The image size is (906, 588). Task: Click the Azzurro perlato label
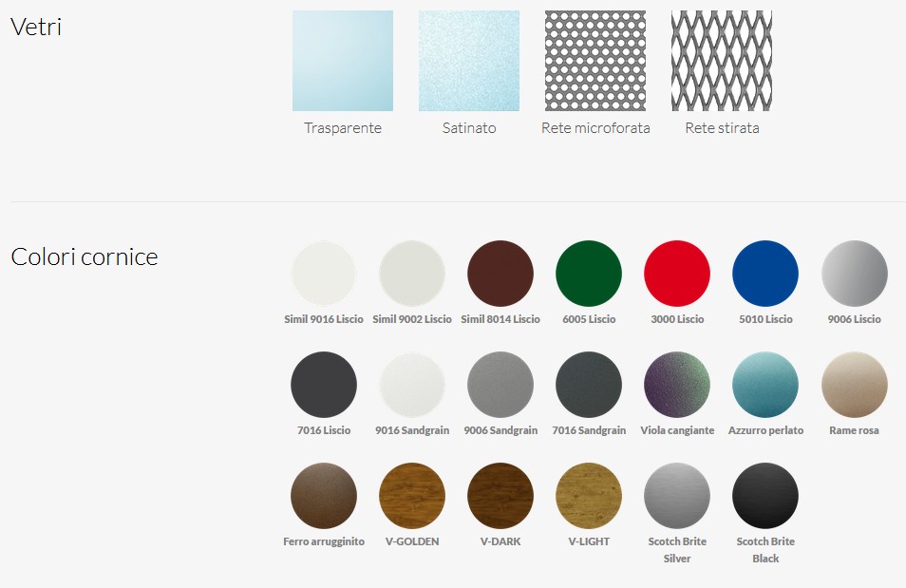coord(765,430)
